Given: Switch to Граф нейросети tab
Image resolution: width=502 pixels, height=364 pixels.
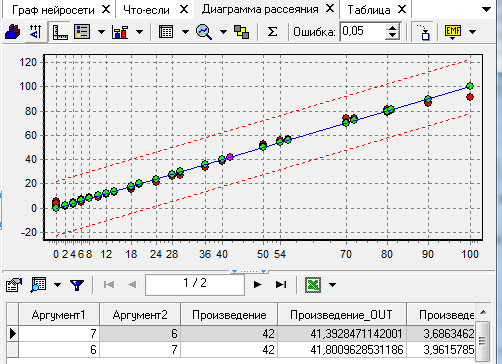Looking at the screenshot, I should click(53, 10).
